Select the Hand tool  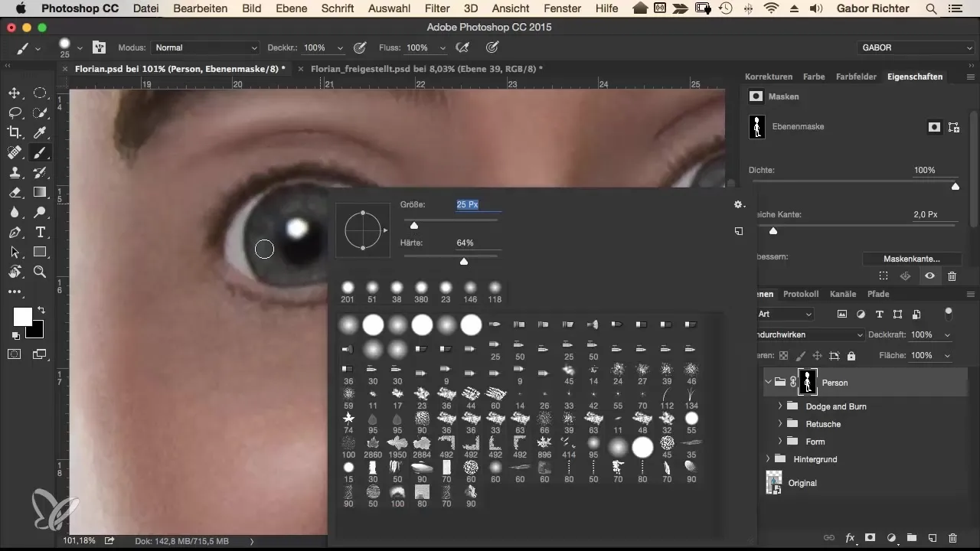point(15,272)
